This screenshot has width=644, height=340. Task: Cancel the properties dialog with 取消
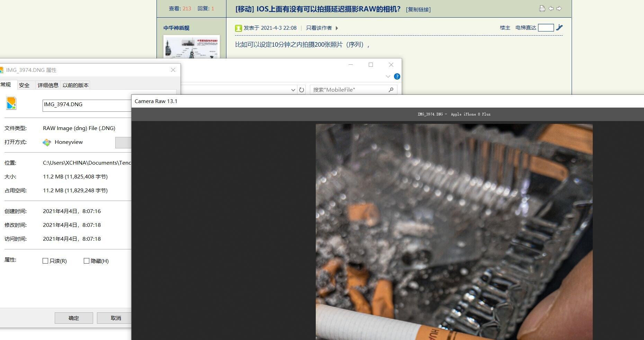[114, 318]
